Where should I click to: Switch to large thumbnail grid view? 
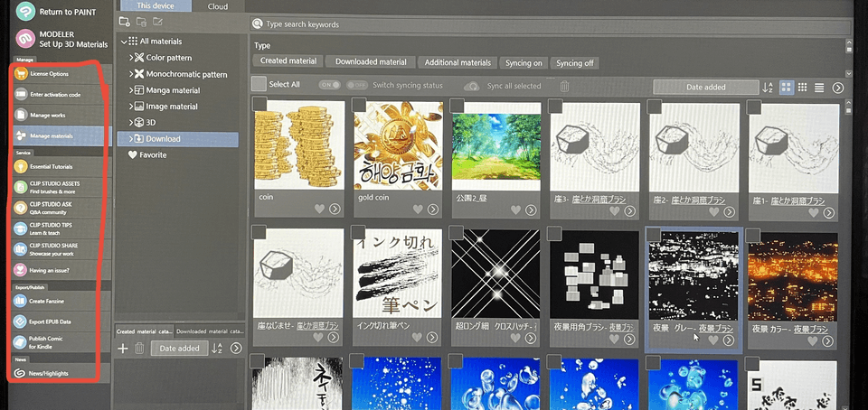pos(786,88)
